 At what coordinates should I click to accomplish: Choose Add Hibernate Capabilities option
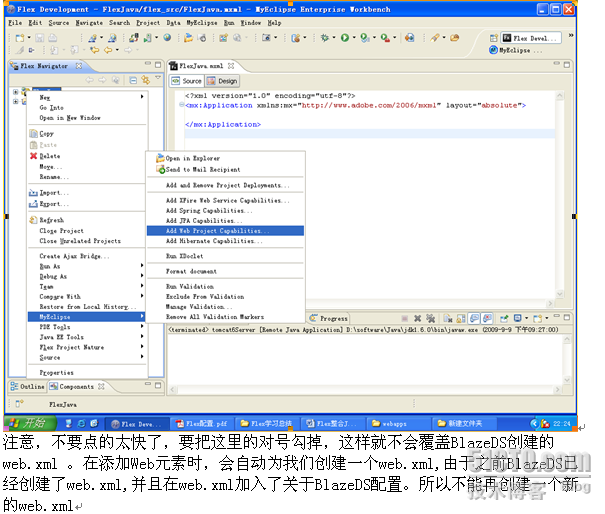pos(225,241)
